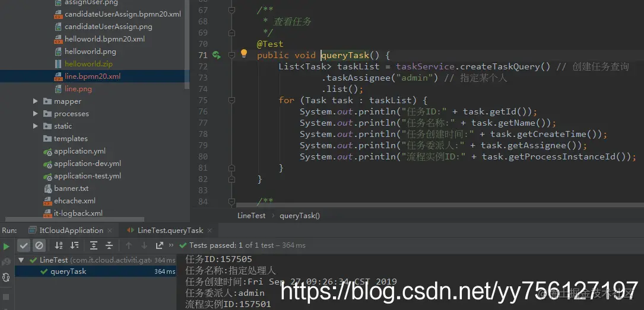The image size is (644, 310).
Task: Click the processes folder icon
Action: [47, 114]
